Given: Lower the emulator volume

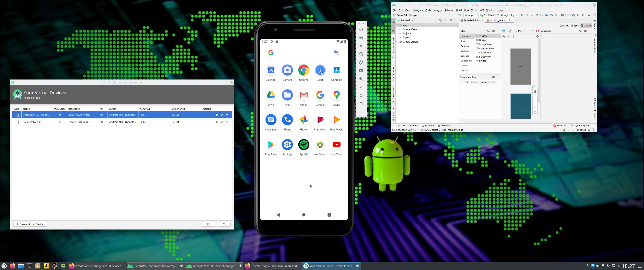Looking at the screenshot, I should tap(361, 46).
